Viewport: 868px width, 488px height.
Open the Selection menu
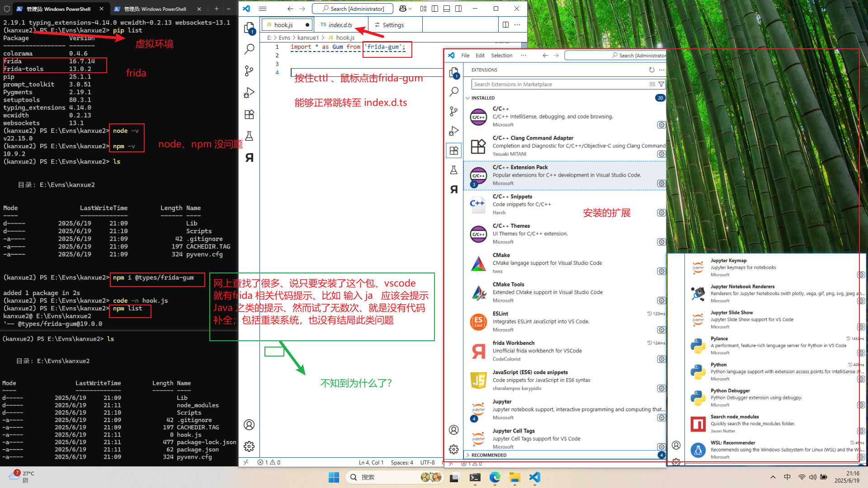(501, 56)
